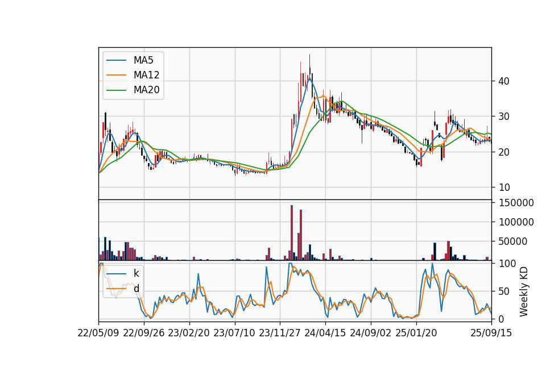This screenshot has width=546, height=392.
Task: Click the volume axis value 100000
Action: click(516, 222)
